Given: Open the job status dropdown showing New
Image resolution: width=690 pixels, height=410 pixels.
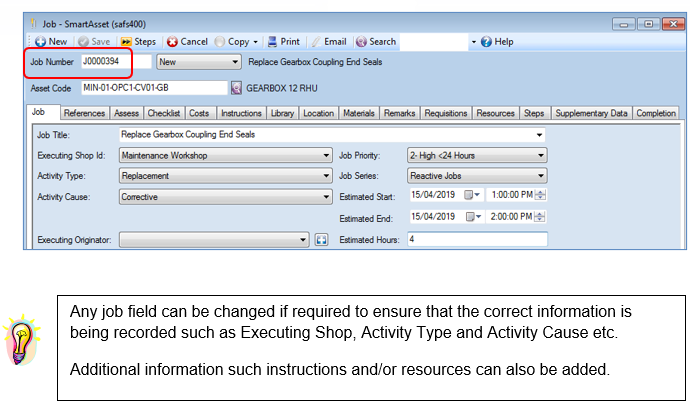Looking at the screenshot, I should (x=198, y=62).
